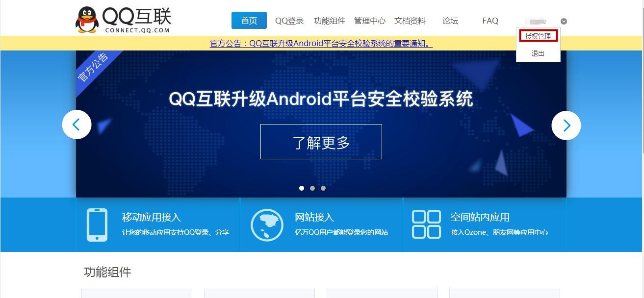The image size is (644, 298).
Task: Advance carousel with right arrow button
Action: click(x=566, y=125)
